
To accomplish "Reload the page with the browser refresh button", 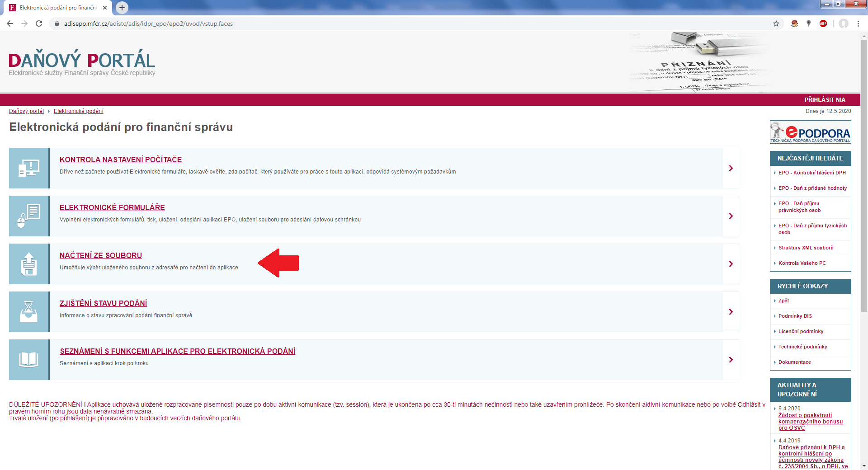I will point(39,23).
